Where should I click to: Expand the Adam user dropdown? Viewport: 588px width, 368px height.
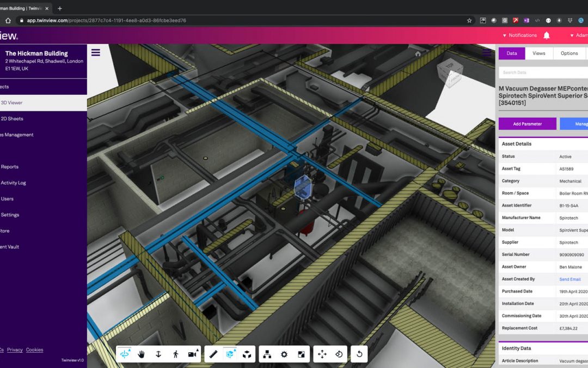pos(579,35)
